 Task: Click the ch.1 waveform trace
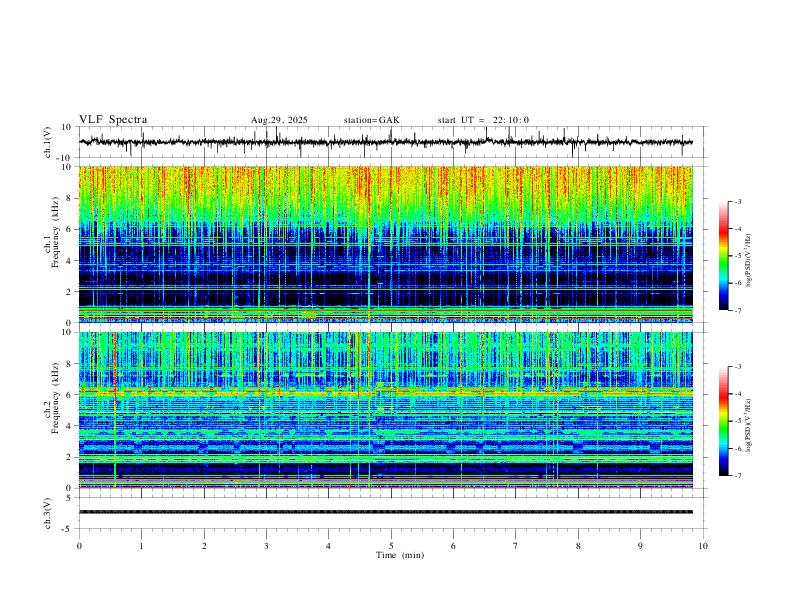click(x=385, y=142)
